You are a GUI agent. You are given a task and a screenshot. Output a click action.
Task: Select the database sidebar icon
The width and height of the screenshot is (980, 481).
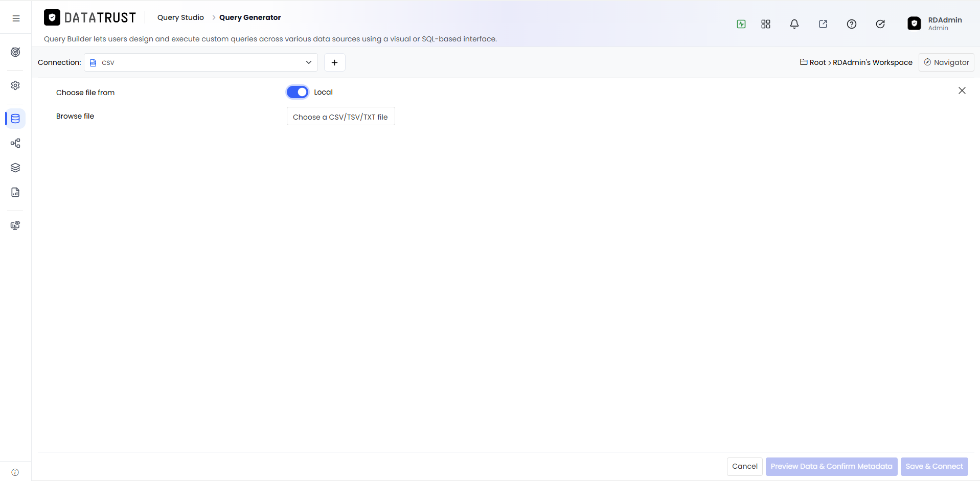(x=15, y=119)
